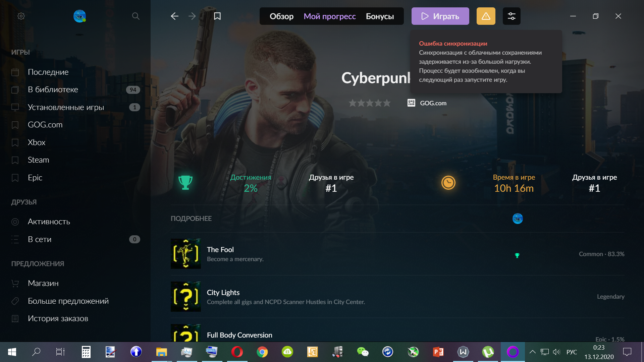The image size is (644, 362).
Task: Toggle the bookmark icon for this game
Action: (217, 16)
